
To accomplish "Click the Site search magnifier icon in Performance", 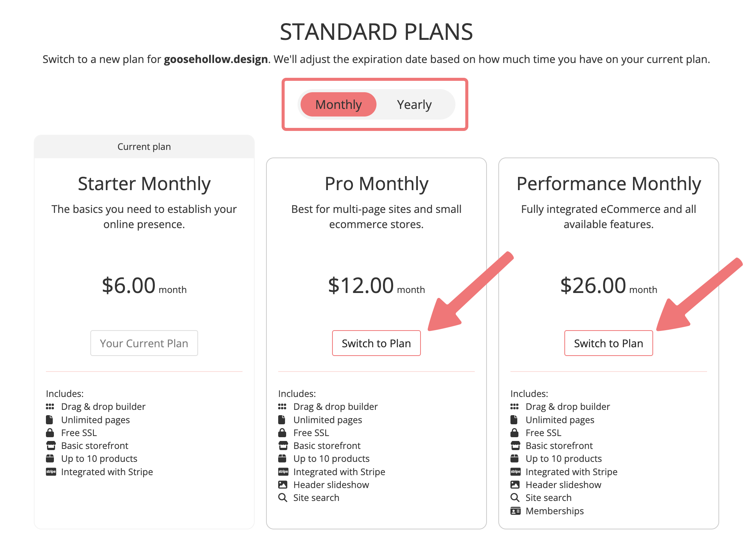I will point(515,498).
